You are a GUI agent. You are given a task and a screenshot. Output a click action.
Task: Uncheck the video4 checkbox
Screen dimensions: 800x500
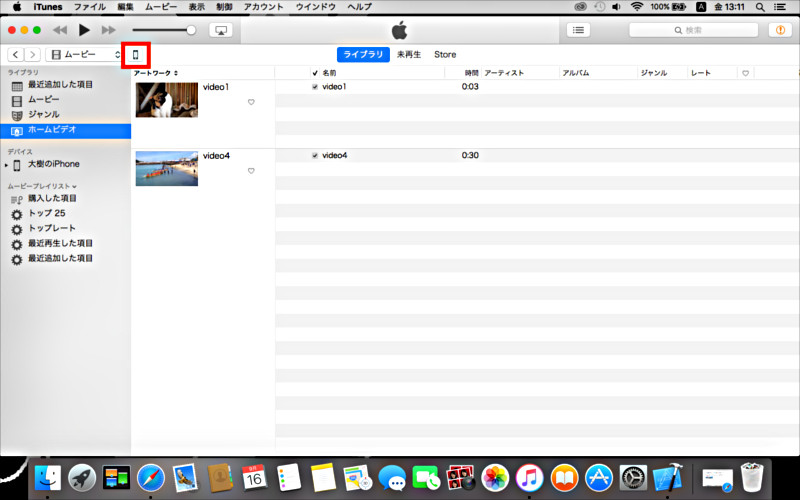point(315,156)
